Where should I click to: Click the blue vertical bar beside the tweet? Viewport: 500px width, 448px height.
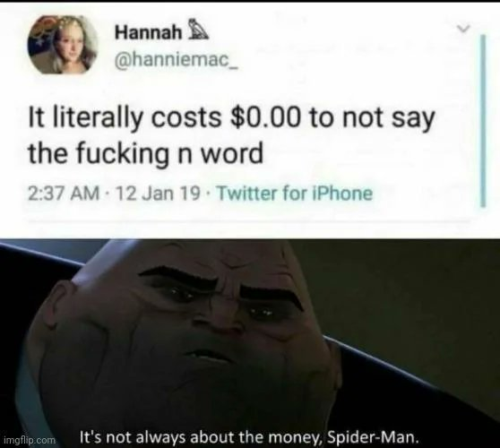click(483, 121)
